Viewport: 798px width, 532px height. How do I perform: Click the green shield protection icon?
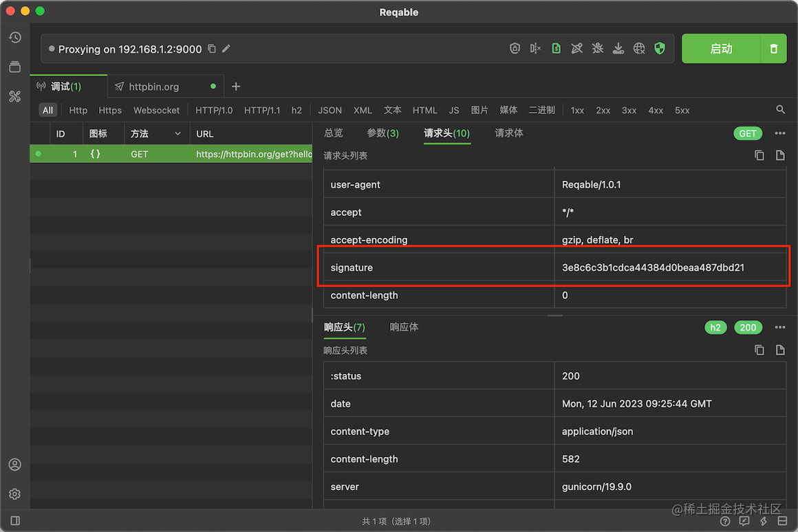coord(659,48)
